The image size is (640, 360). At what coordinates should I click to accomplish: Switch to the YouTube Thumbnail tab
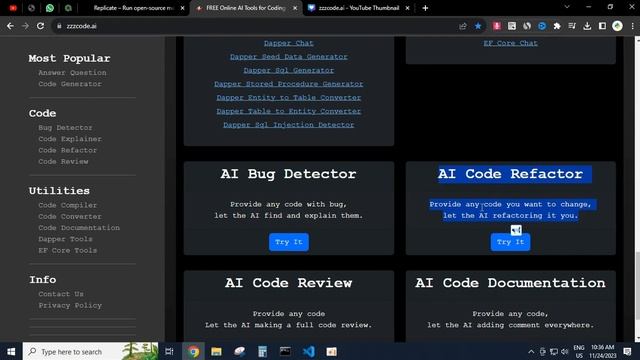pyautogui.click(x=358, y=8)
